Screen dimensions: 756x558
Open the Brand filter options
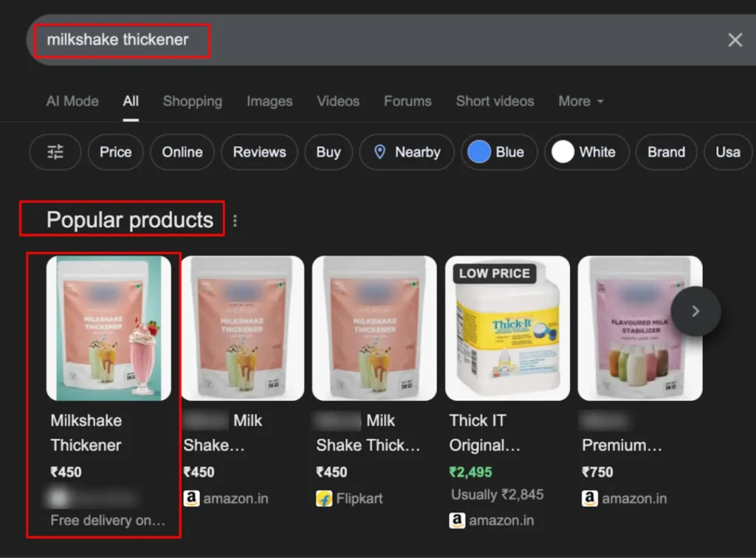[666, 152]
